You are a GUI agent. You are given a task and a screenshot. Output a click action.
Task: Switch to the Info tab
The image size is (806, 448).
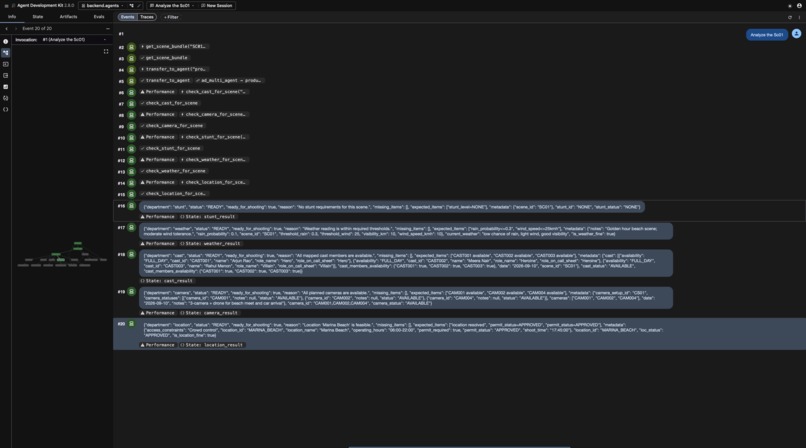[12, 17]
